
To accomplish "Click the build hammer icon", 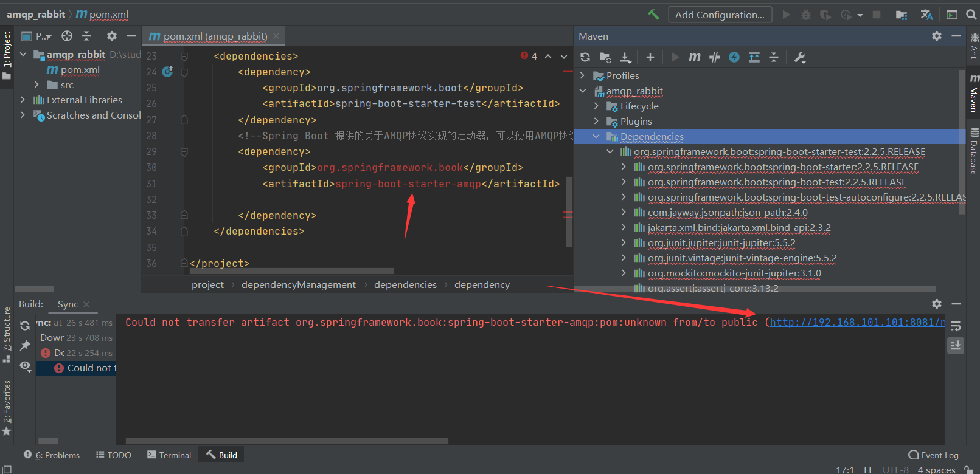I will (653, 15).
